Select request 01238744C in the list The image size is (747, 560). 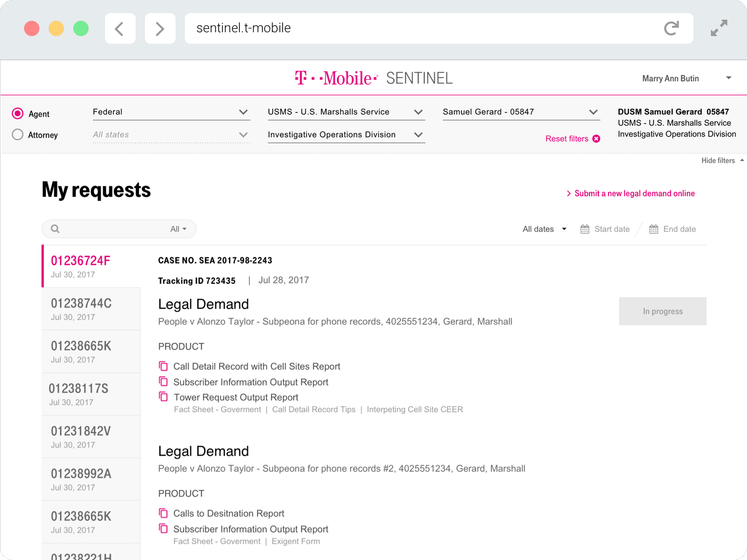[x=91, y=309]
